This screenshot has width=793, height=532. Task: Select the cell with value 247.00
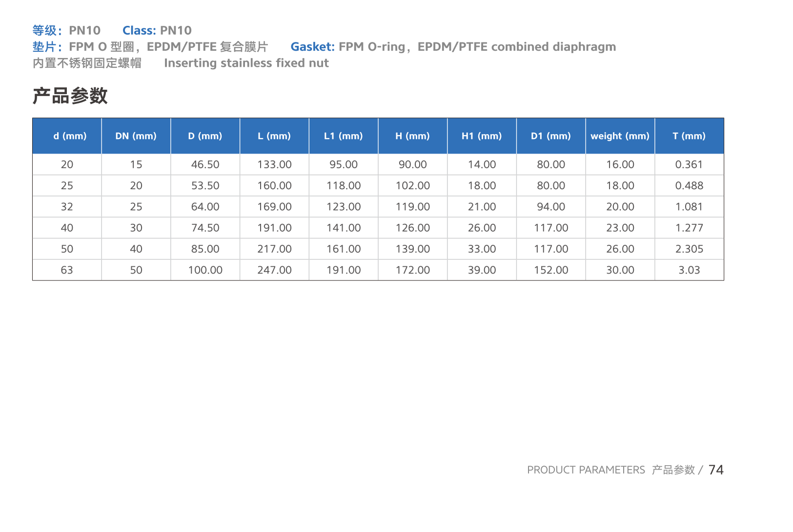point(274,270)
